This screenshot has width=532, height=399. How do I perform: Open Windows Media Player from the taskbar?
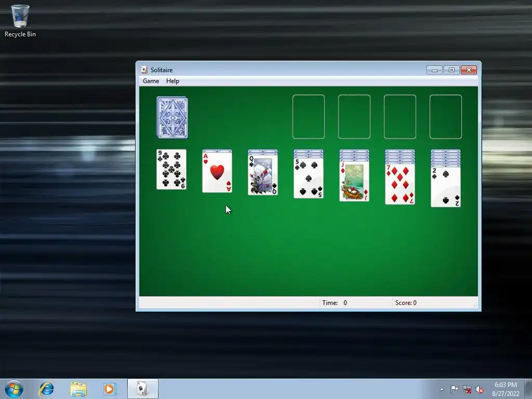[x=110, y=389]
